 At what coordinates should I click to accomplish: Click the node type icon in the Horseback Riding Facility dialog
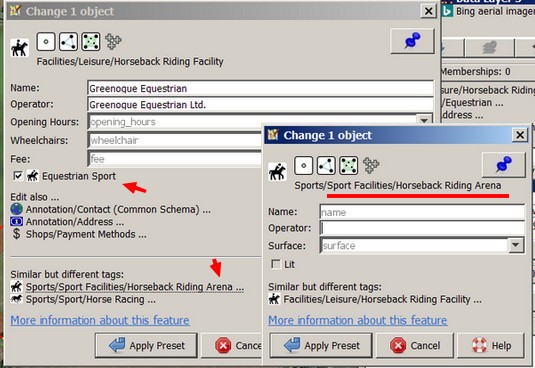click(46, 42)
